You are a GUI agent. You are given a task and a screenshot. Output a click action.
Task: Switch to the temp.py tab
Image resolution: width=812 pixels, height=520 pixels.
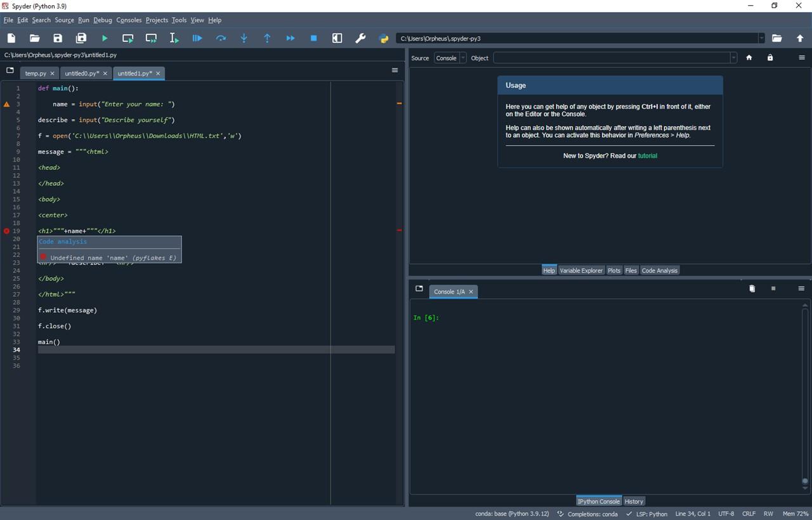click(35, 73)
